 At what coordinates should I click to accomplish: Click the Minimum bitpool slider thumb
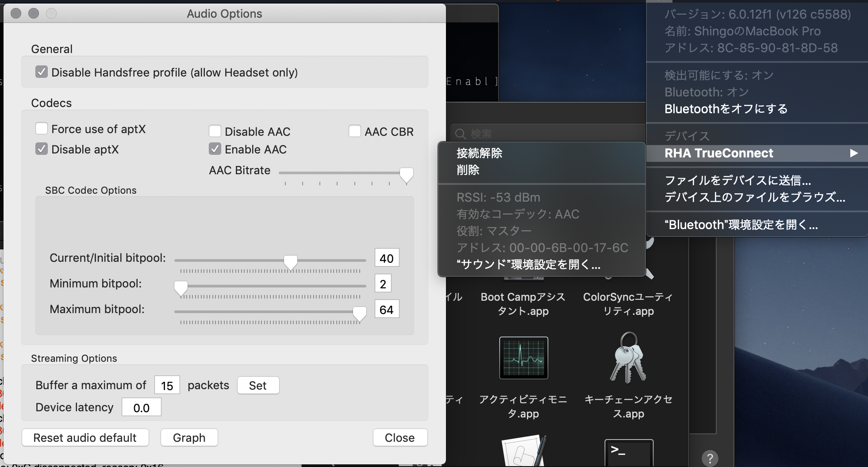(181, 288)
